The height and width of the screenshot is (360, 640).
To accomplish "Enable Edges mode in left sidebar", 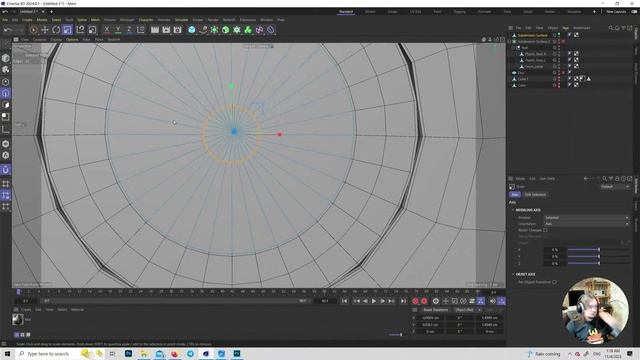I will coord(5,93).
